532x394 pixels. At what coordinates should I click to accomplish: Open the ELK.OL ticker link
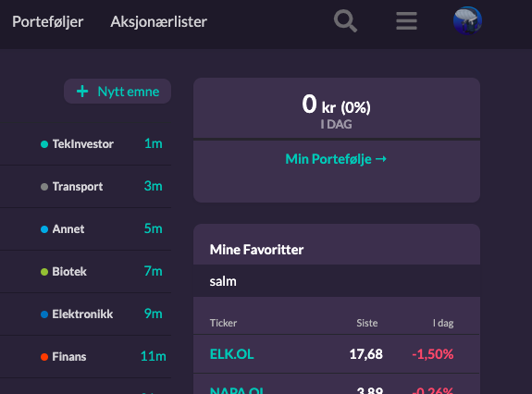[231, 354]
